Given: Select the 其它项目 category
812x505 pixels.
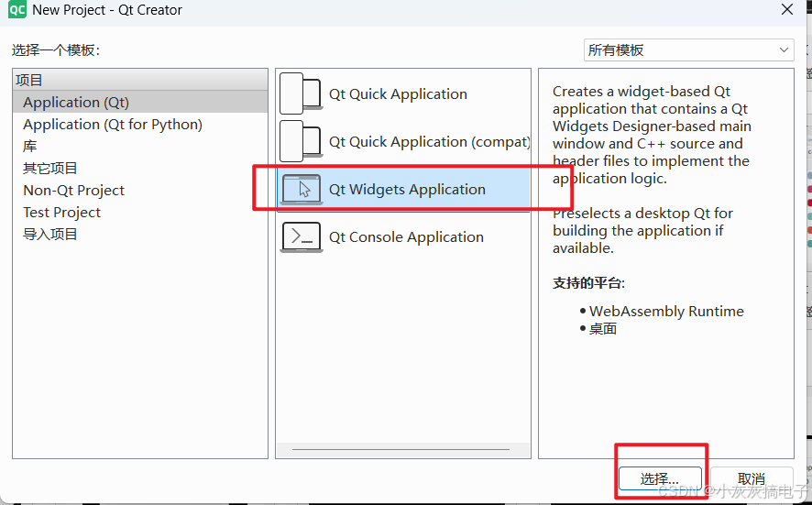Looking at the screenshot, I should (140, 169).
